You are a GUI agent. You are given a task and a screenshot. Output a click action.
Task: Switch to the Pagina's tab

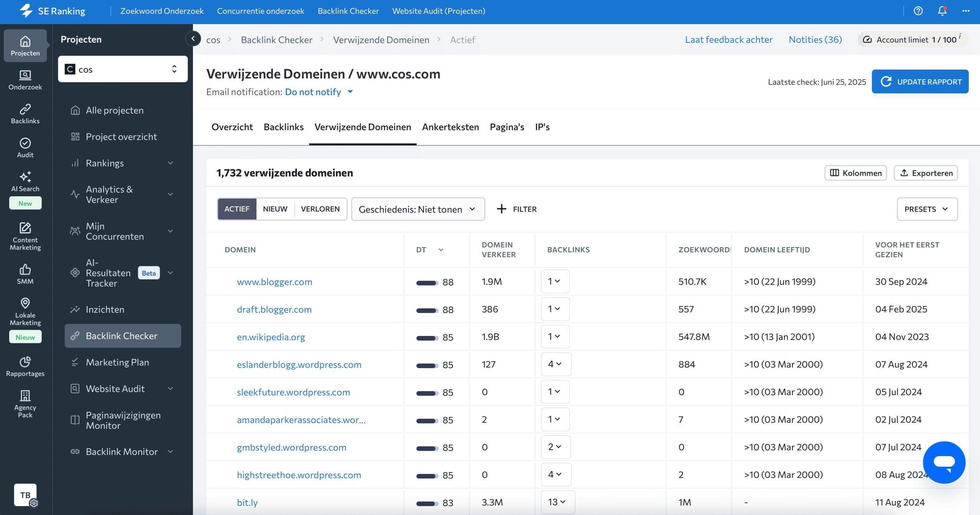pyautogui.click(x=507, y=127)
